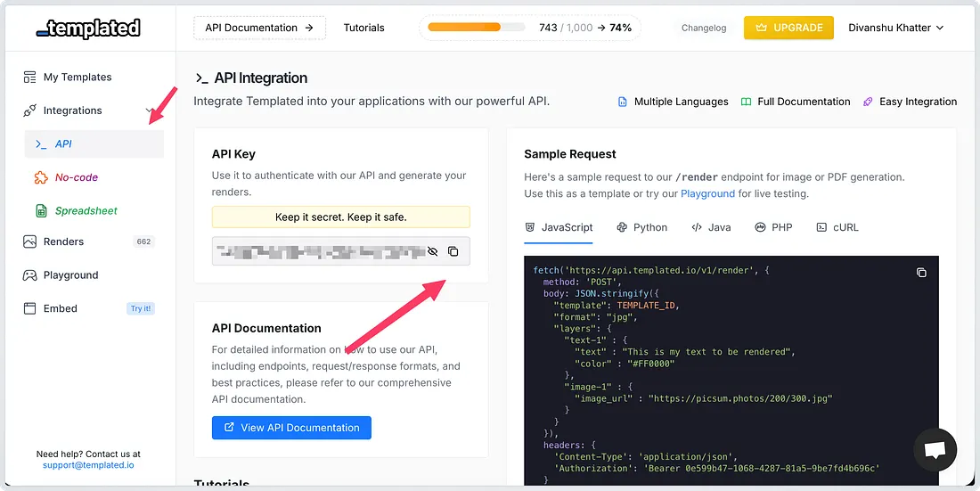Viewport: 980px width, 491px height.
Task: Click the account menu chevron arrow
Action: 939,28
